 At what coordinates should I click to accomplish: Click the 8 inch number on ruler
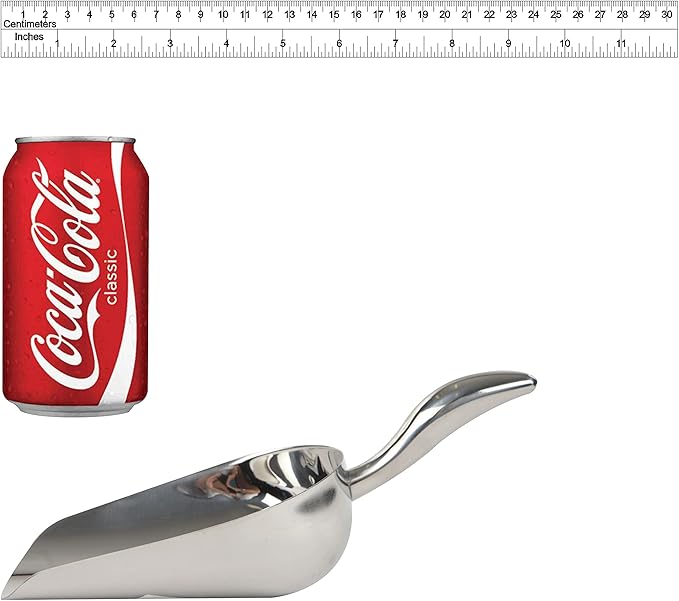[452, 43]
